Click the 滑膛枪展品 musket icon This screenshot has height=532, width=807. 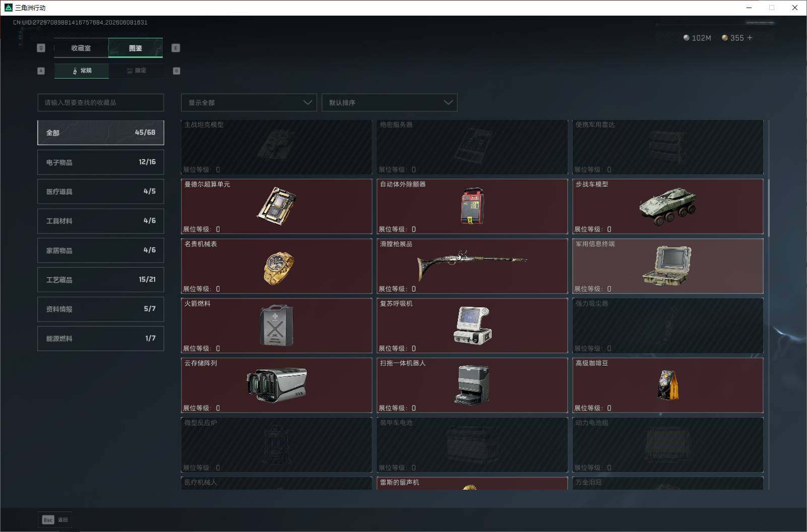pyautogui.click(x=472, y=264)
